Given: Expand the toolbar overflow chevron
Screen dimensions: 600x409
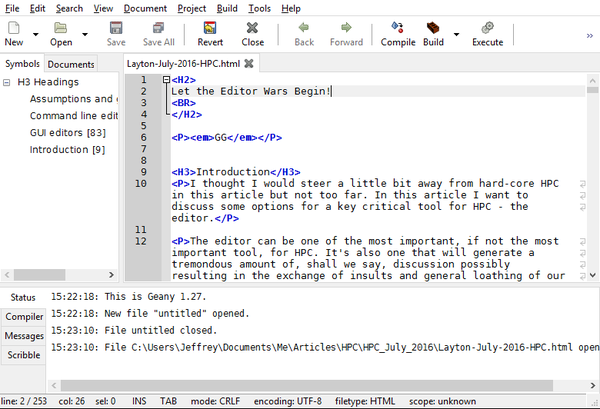Looking at the screenshot, I should coord(590,36).
